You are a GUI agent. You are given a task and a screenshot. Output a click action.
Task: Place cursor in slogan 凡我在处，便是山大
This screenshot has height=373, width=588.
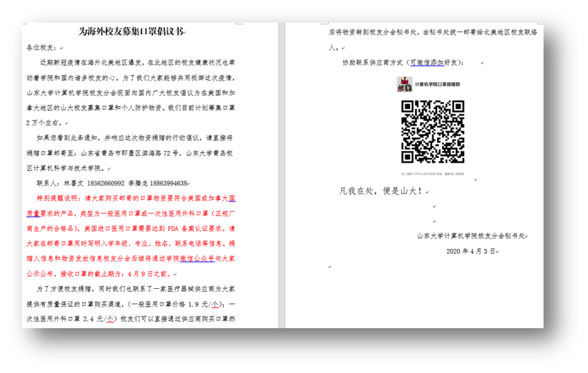381,191
